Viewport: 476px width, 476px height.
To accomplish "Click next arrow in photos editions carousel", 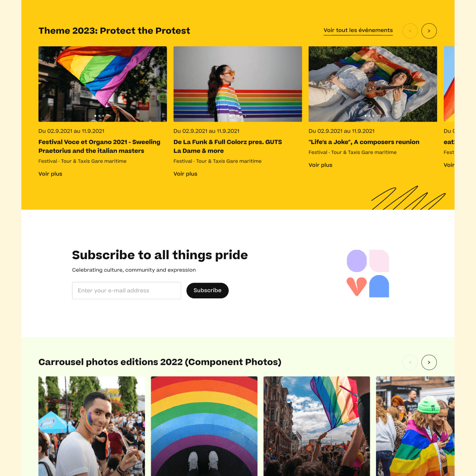I will click(429, 362).
